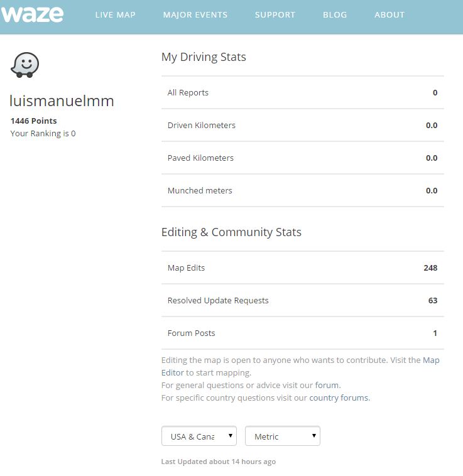The height and width of the screenshot is (476, 463).
Task: Visit the country forums link
Action: pos(339,398)
